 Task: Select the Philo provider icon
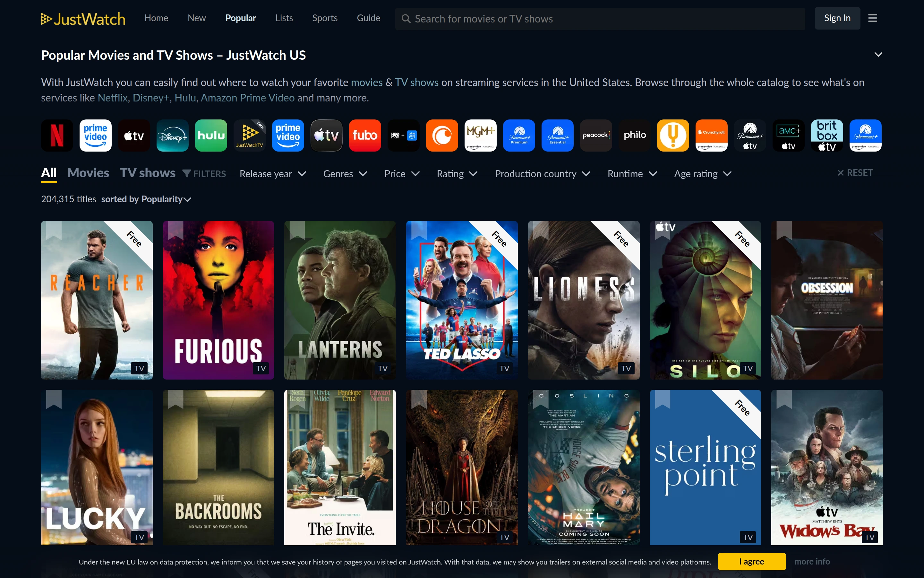pyautogui.click(x=635, y=135)
